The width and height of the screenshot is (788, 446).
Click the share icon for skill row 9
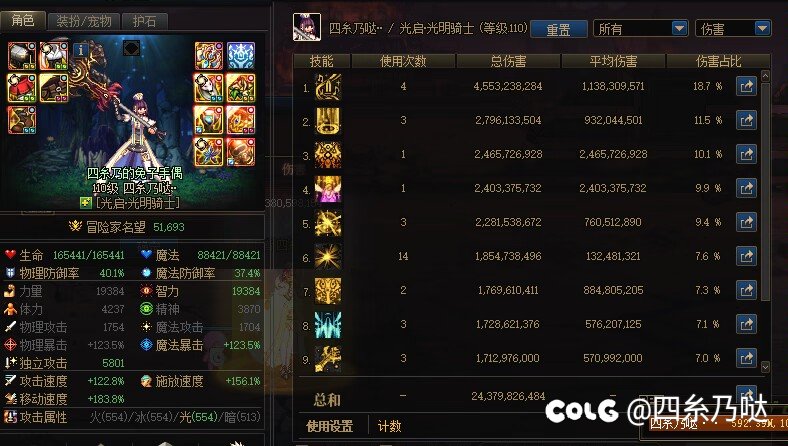(746, 358)
